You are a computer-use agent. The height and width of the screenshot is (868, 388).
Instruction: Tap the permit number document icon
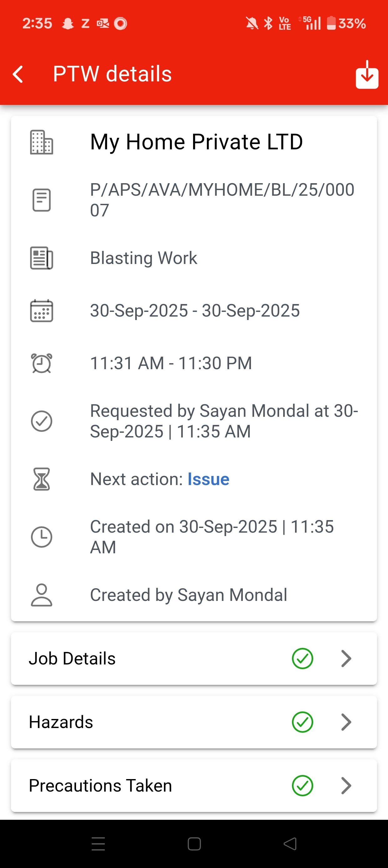(41, 200)
